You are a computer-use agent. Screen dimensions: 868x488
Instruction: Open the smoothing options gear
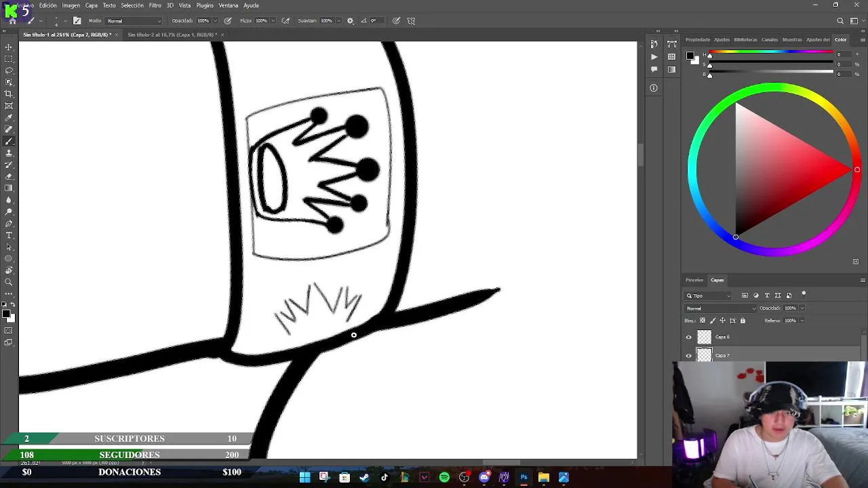tap(350, 20)
